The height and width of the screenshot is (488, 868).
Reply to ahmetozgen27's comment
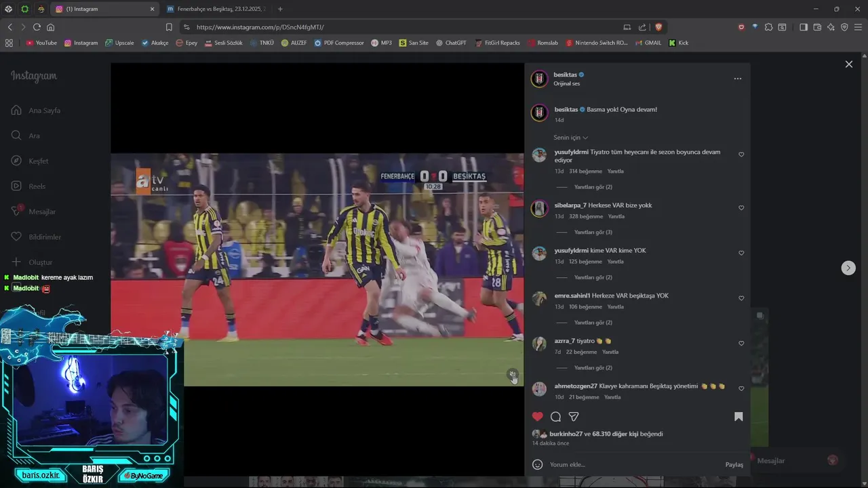(x=612, y=397)
